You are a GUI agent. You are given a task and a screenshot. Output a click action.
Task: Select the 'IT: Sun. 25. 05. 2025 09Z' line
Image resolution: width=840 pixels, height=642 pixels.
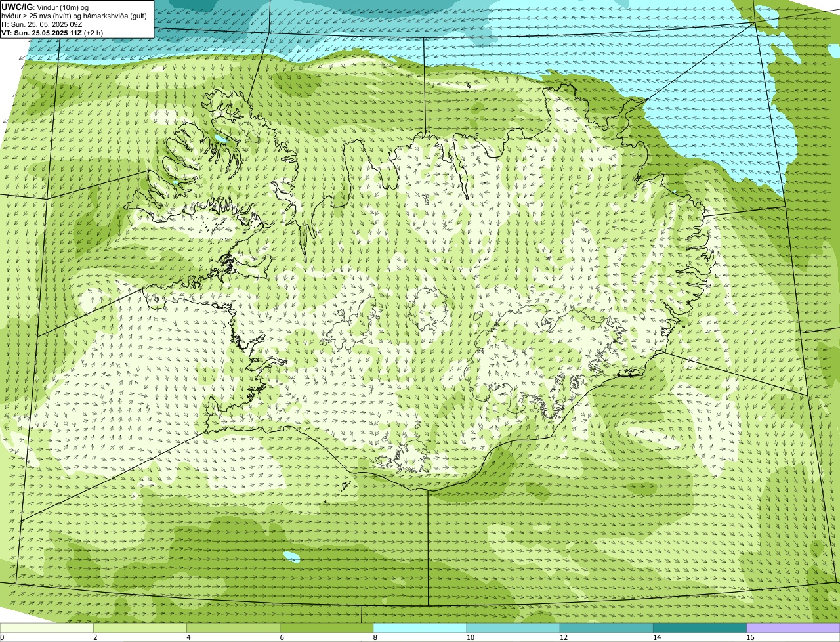pyautogui.click(x=42, y=24)
